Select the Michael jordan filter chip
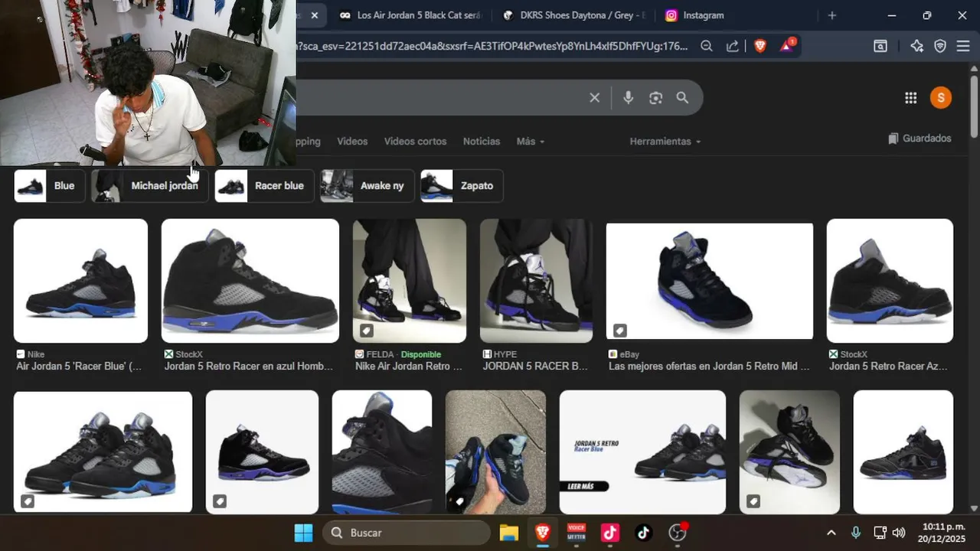Image resolution: width=980 pixels, height=551 pixels. click(x=149, y=186)
